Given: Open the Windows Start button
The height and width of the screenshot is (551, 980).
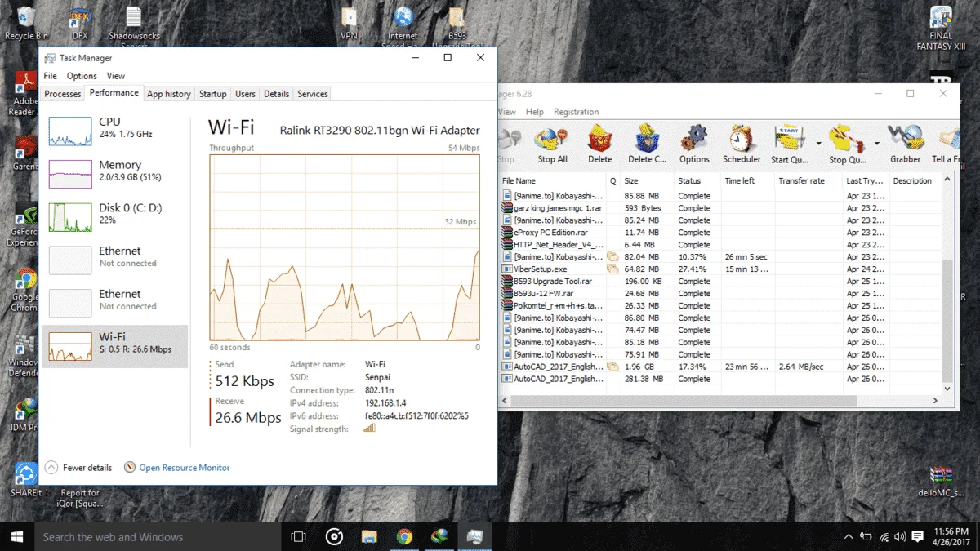Looking at the screenshot, I should point(16,536).
